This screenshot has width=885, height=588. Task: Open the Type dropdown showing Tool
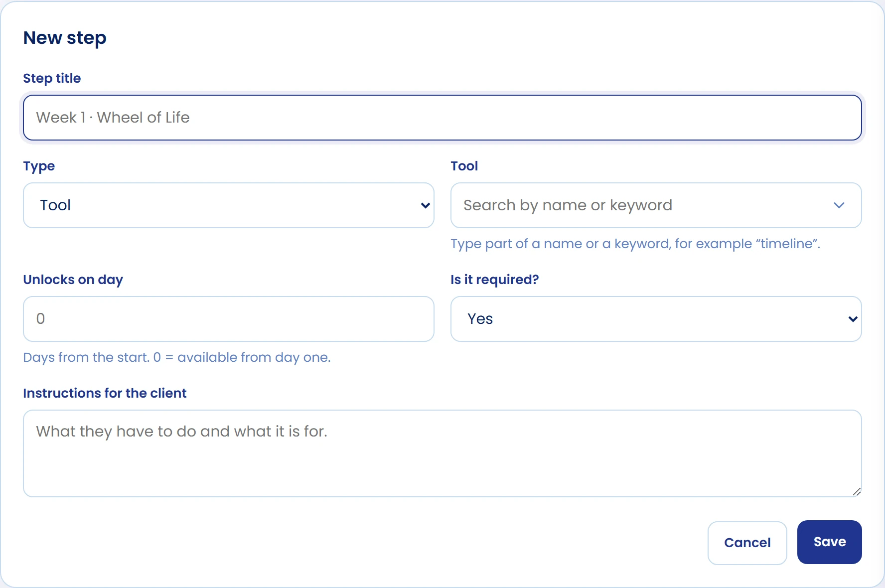pos(229,205)
